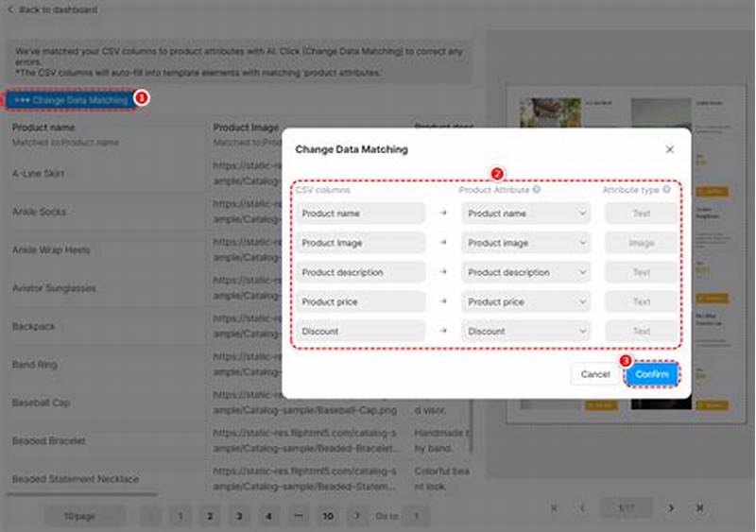Click the catalog preview top-left product image
Viewport: 756px width, 532px height.
point(550,112)
